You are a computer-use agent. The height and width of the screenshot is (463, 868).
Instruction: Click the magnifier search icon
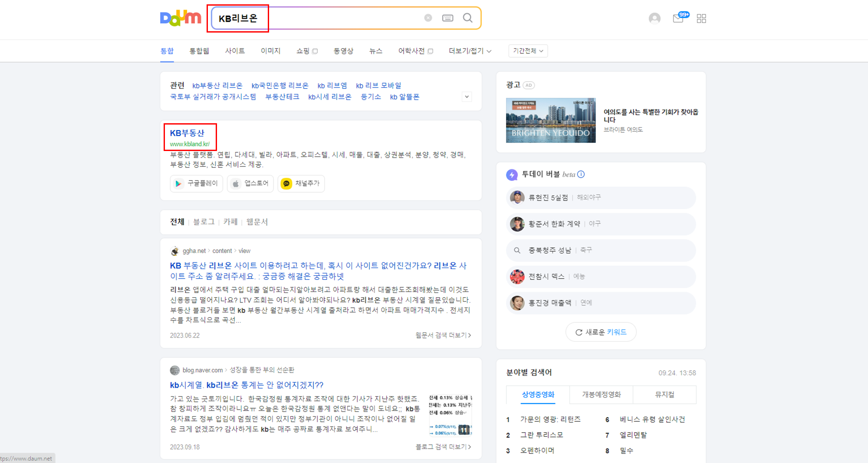[467, 18]
